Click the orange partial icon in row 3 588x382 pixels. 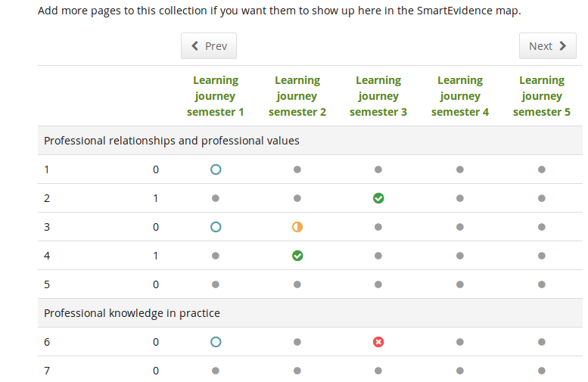pyautogui.click(x=297, y=227)
